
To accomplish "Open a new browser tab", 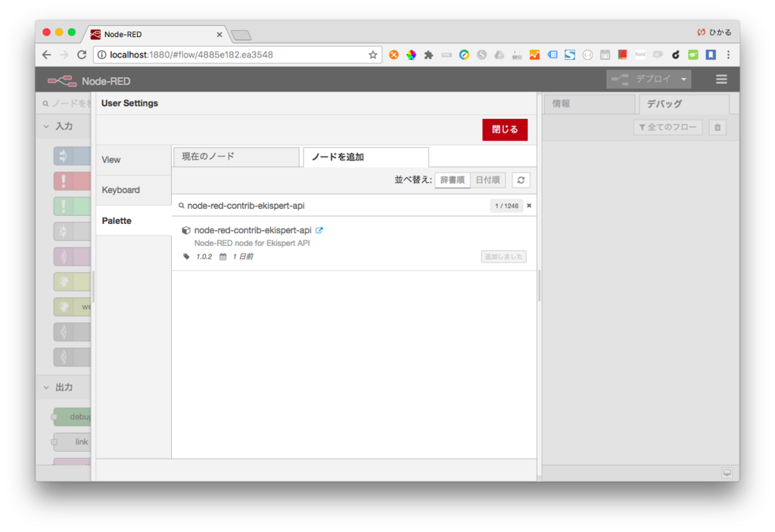I will 241,35.
